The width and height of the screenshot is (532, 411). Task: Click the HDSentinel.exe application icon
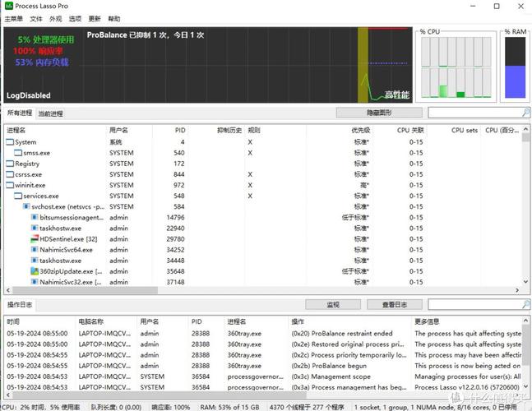pos(35,239)
